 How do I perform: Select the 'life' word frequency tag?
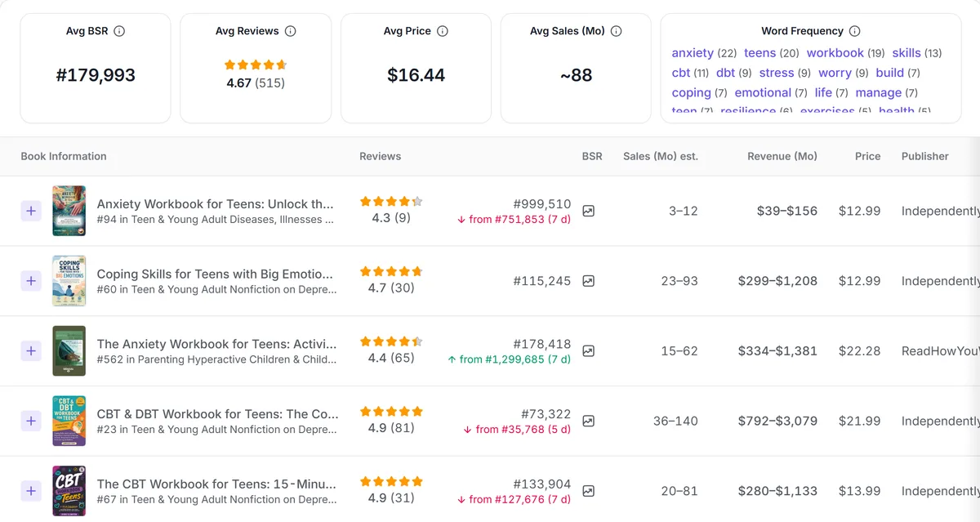click(823, 93)
